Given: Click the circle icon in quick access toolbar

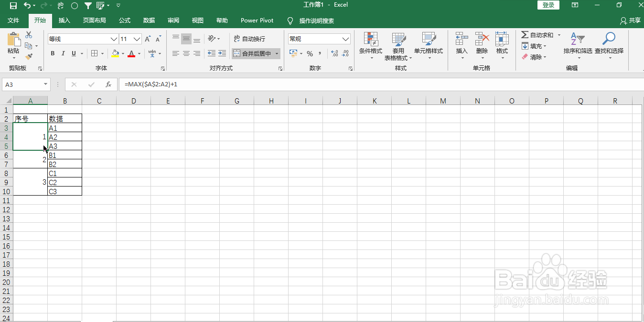Looking at the screenshot, I should coord(75,5).
